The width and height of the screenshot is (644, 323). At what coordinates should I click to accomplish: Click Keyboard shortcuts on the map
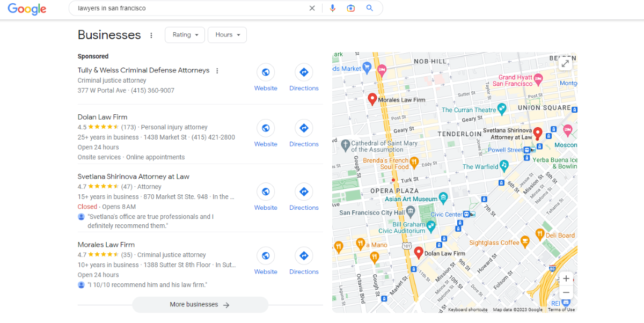pos(468,310)
